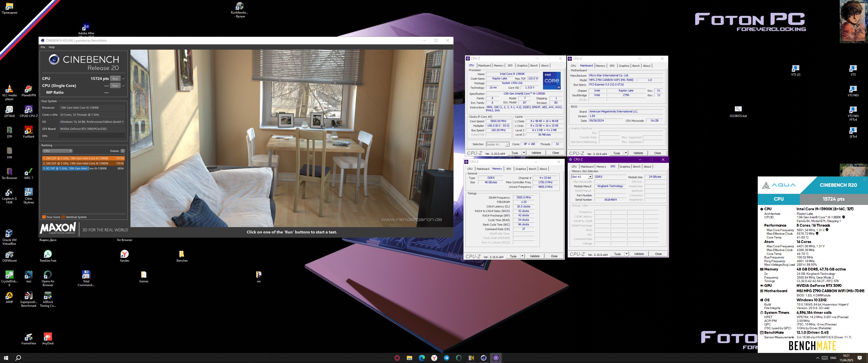Launch GPT4All from desktop

(x=9, y=111)
